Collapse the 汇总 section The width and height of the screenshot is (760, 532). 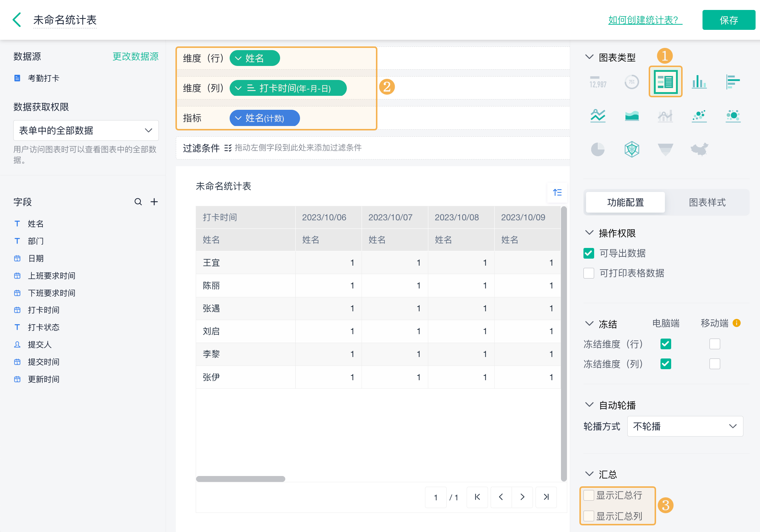point(589,474)
